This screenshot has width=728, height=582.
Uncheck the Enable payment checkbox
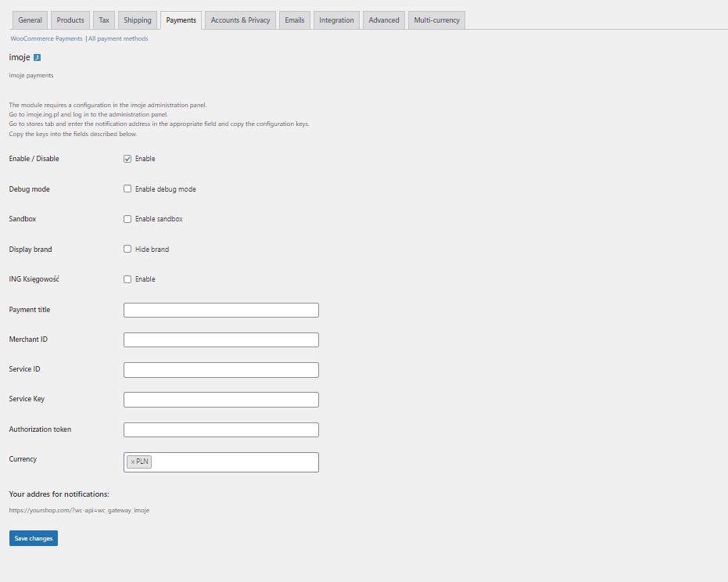point(127,159)
